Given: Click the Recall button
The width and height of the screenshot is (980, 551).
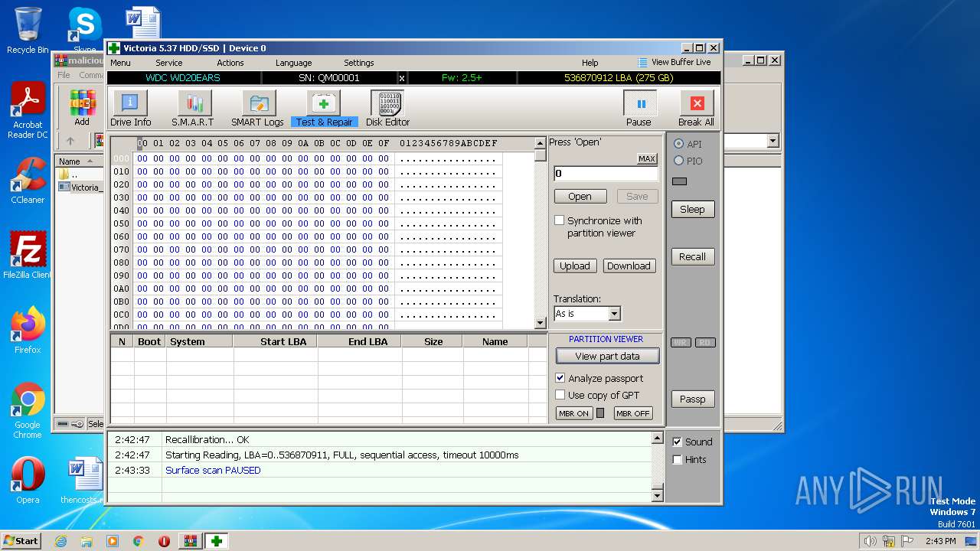Looking at the screenshot, I should click(693, 256).
